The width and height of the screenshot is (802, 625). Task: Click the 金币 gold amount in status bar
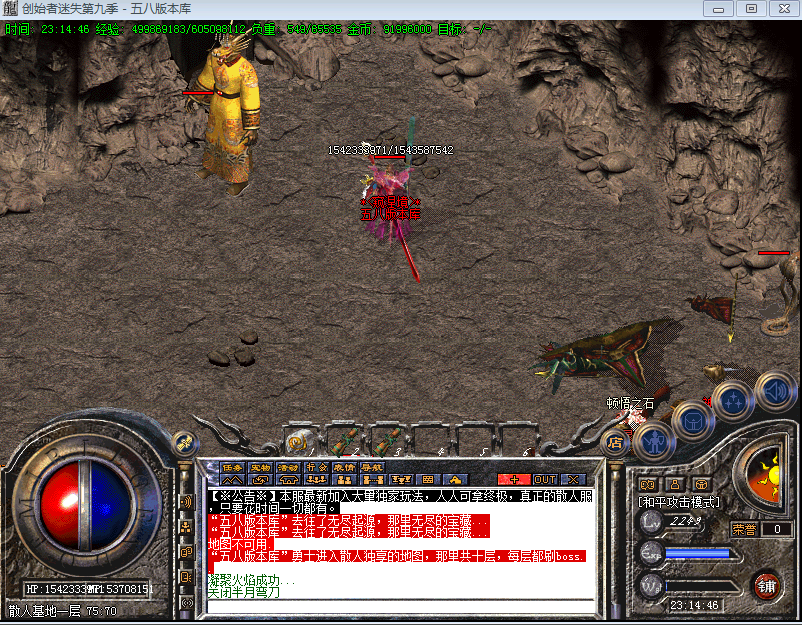pos(390,29)
